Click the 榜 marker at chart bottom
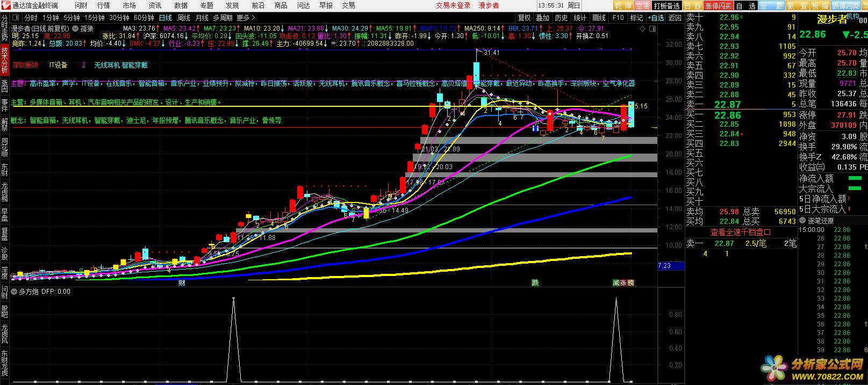Viewport: 868px width, 385px height. click(630, 283)
